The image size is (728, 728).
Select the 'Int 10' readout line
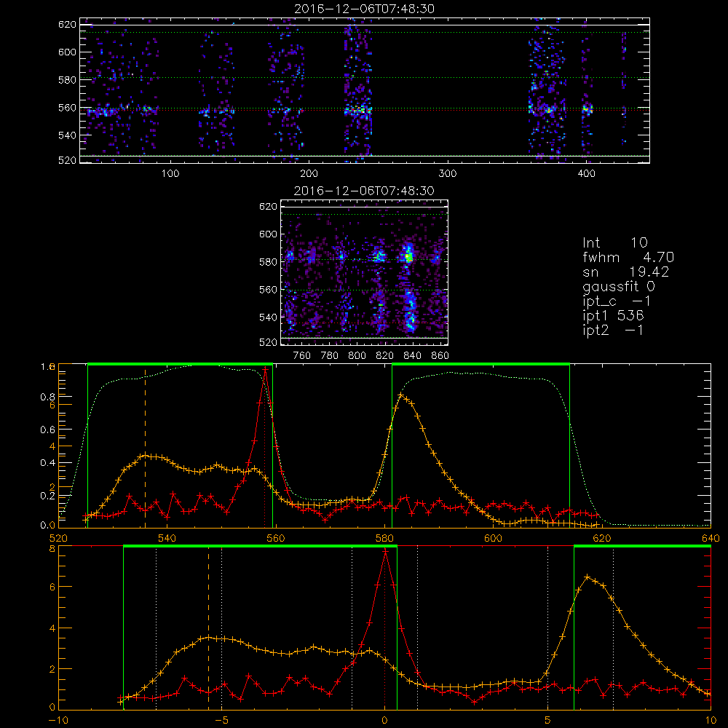coord(614,242)
